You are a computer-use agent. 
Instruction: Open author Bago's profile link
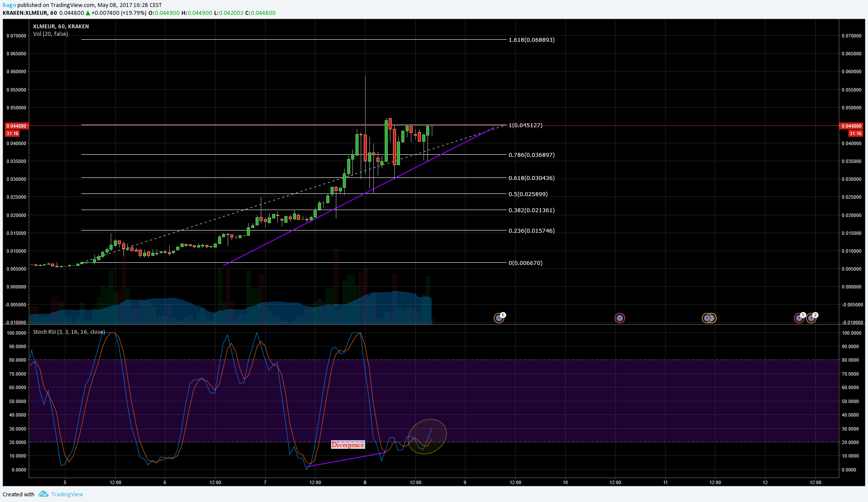click(9, 5)
